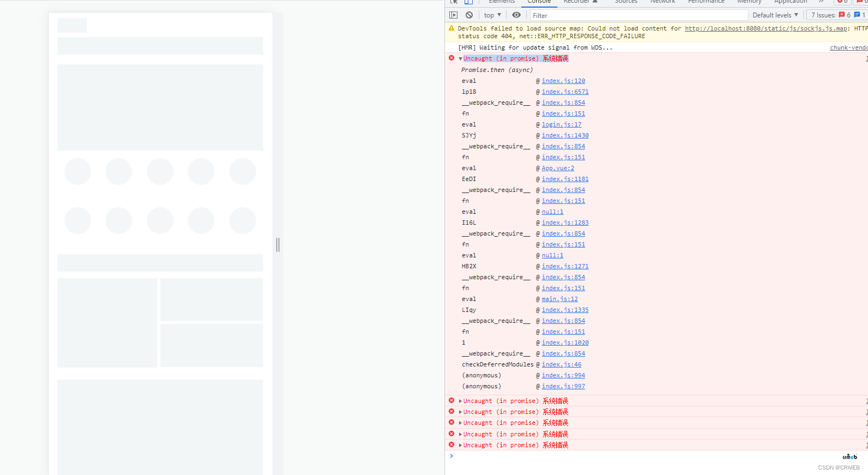Screen dimensions: 868x475
Task: Click the eye icon for live expressions
Action: (x=516, y=15)
